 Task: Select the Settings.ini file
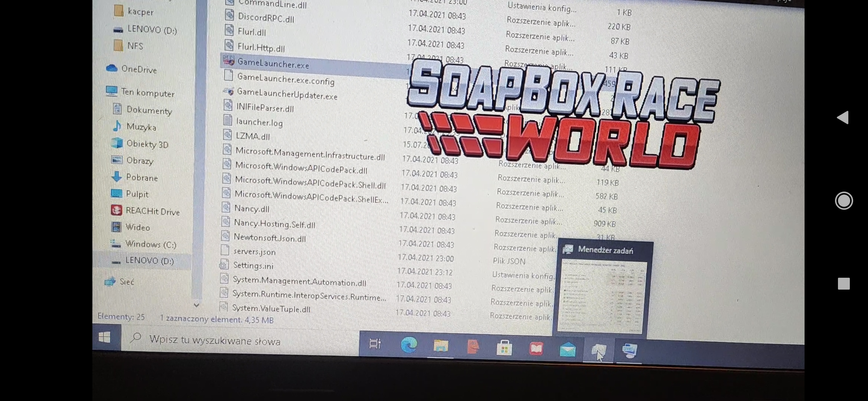click(x=253, y=265)
